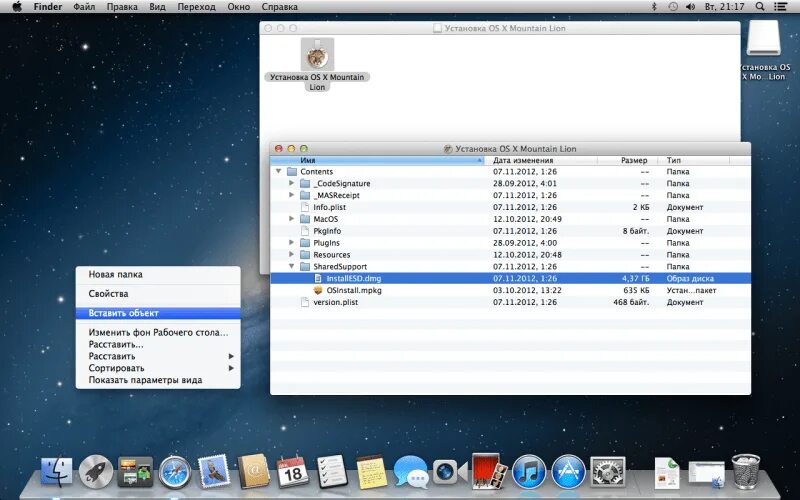Sort list by Имя column header

(378, 160)
